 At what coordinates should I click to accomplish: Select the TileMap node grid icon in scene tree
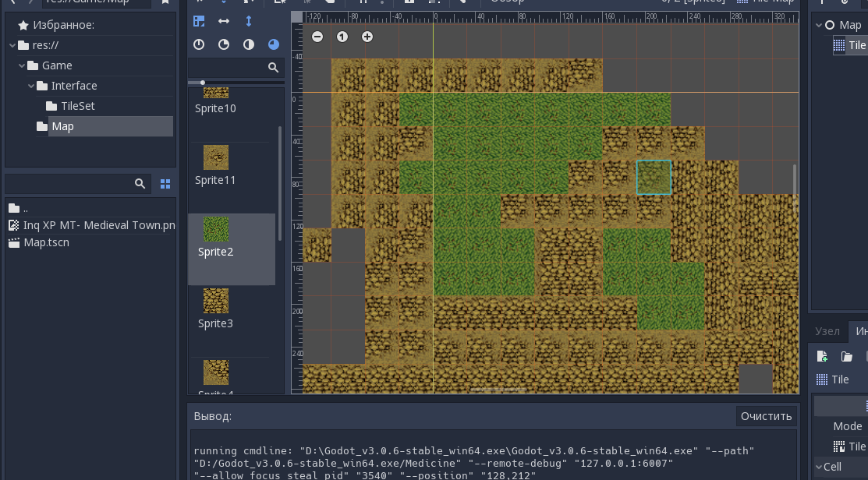point(839,45)
